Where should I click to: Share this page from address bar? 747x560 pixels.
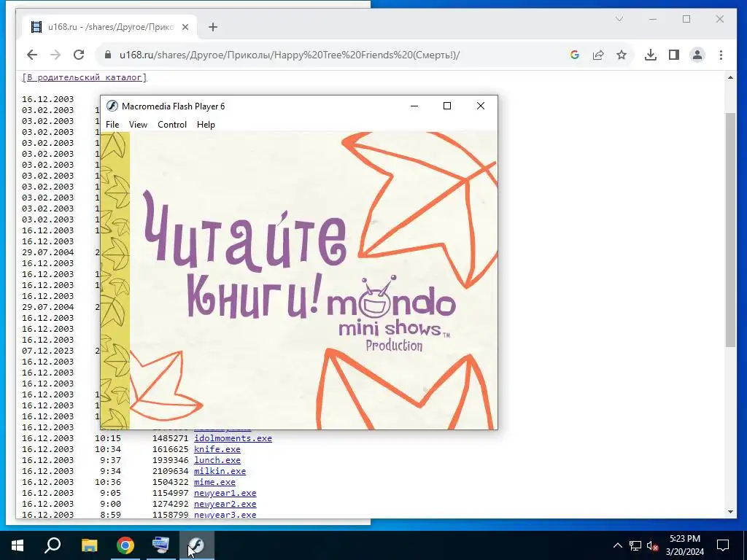point(598,55)
